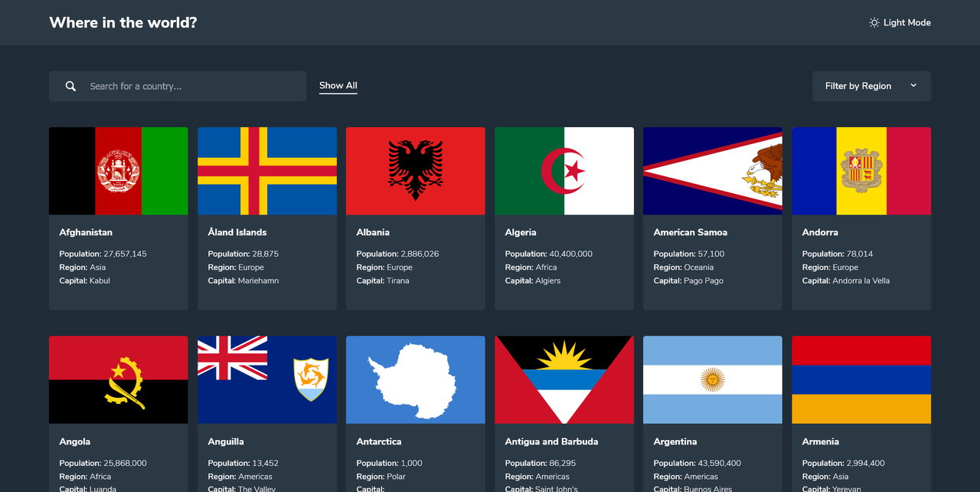This screenshot has width=980, height=492.
Task: Click Angola's population 25,868,000
Action: pos(103,463)
